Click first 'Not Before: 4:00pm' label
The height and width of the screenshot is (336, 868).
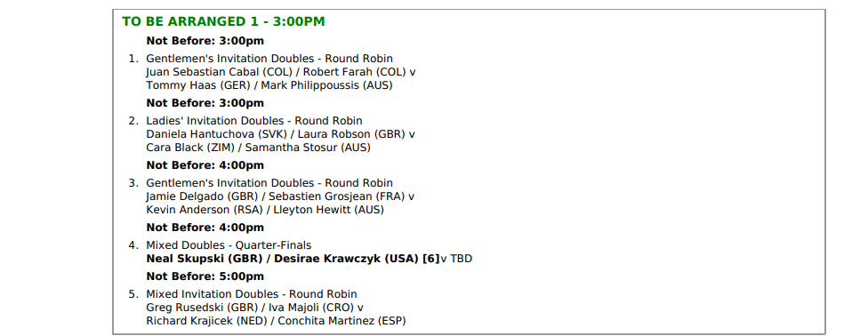[x=205, y=165]
